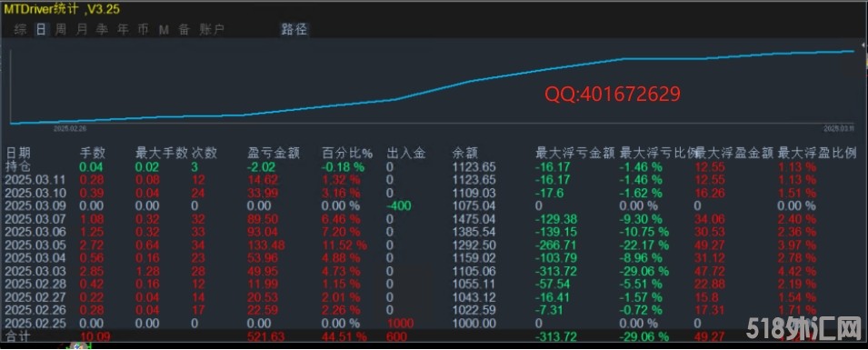The image size is (868, 350).
Task: Click total profit 521.63
Action: pos(266,336)
